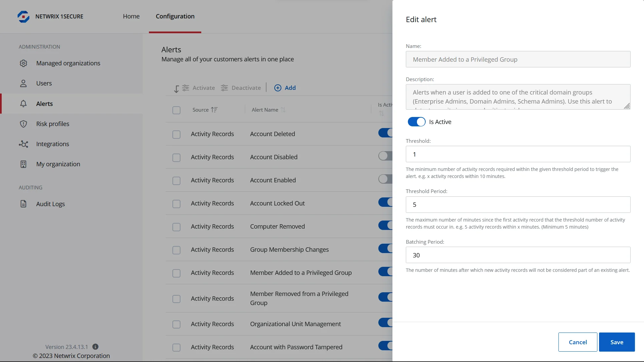Image resolution: width=644 pixels, height=362 pixels.
Task: Click the Add plus circle icon
Action: [x=278, y=88]
